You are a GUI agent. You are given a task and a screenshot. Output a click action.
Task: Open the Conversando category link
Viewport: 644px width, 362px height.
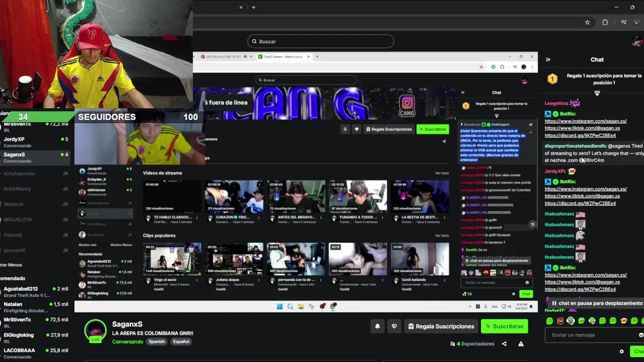pyautogui.click(x=128, y=341)
